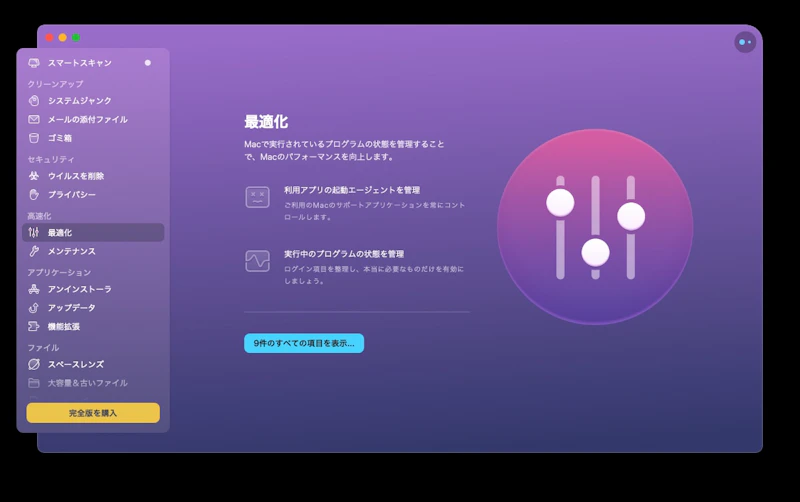Click the biohazard virus removal icon
This screenshot has height=502, width=800.
(x=34, y=176)
